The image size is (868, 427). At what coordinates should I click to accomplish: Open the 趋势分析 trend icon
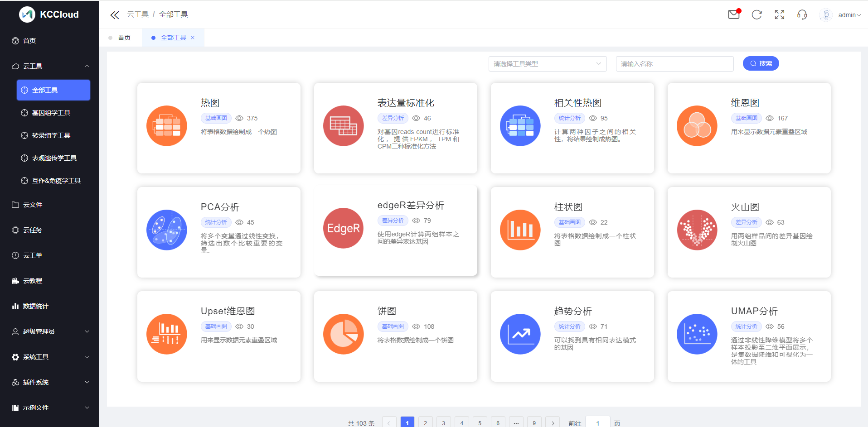[x=520, y=334]
